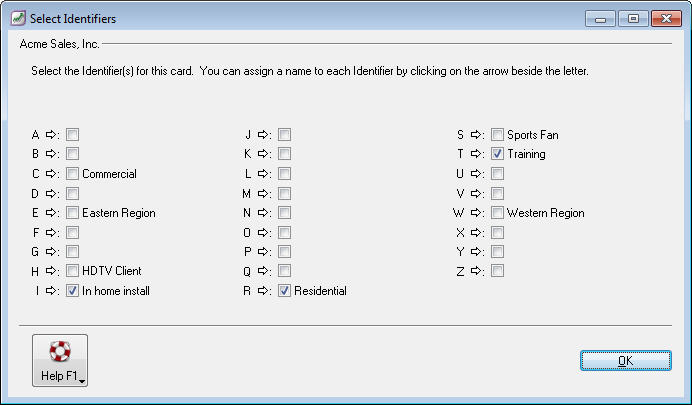Click the arrow icon beside letter Q
Image resolution: width=692 pixels, height=405 pixels.
[263, 270]
